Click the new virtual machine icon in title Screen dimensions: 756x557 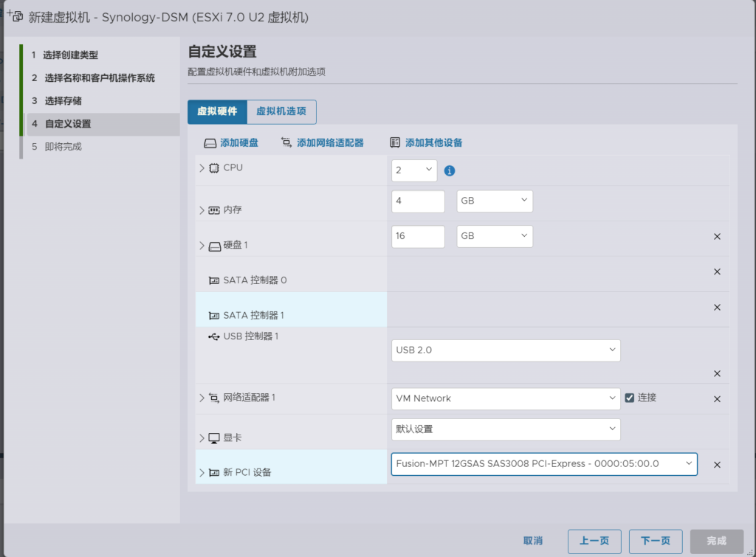click(15, 15)
